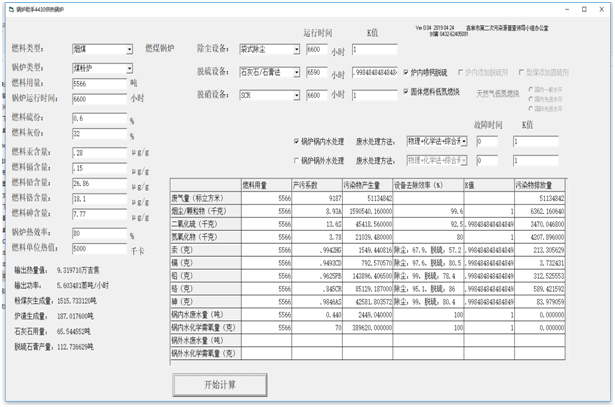Click the cell showing 1590540.160000
This screenshot has height=407, width=615.
point(368,211)
